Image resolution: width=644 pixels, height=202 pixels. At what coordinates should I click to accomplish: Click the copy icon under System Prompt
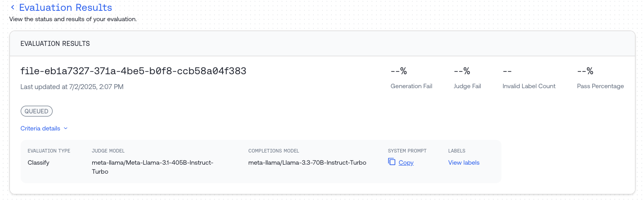392,162
